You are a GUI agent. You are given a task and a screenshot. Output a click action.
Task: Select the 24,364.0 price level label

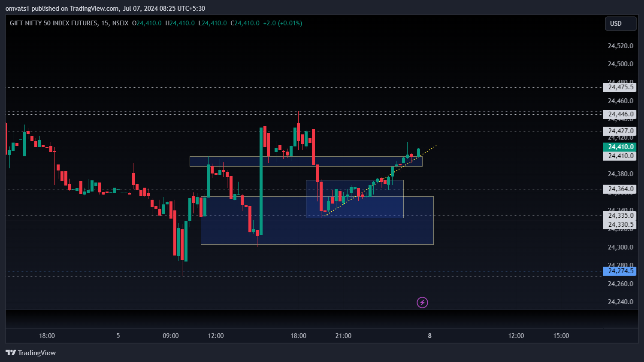pos(620,189)
